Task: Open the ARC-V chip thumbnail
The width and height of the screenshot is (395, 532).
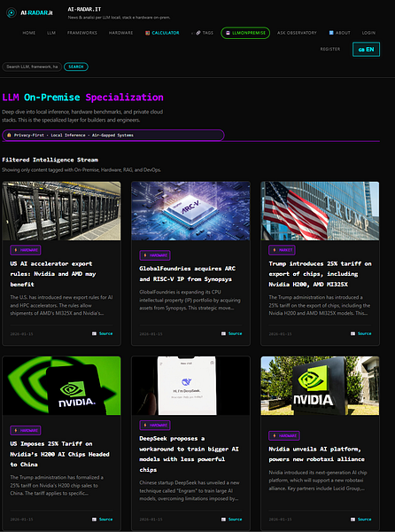Action: [190, 211]
